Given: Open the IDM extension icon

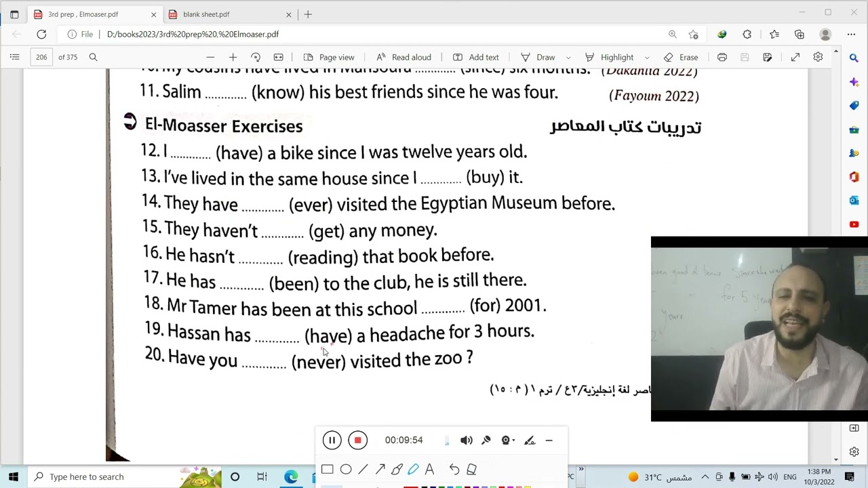Looking at the screenshot, I should point(722,34).
